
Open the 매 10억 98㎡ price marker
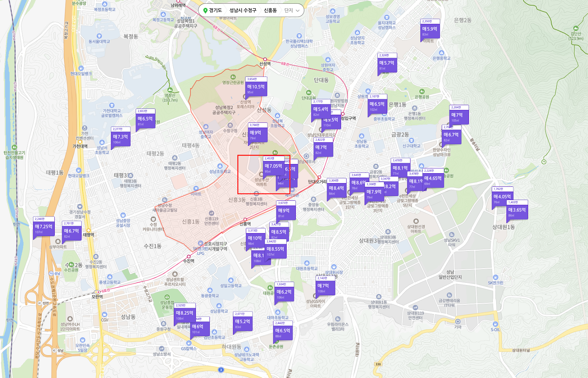255,238
